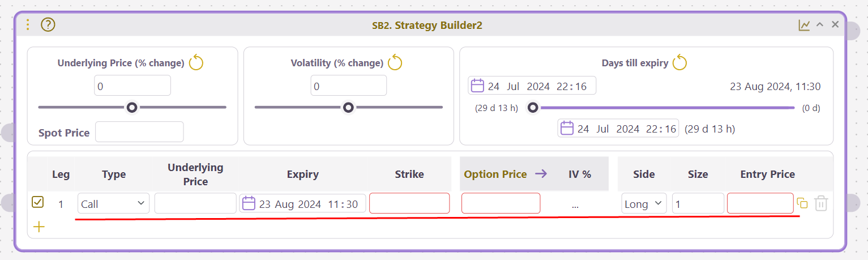868x260 pixels.
Task: Click the Underlying Price slider handle
Action: click(132, 107)
